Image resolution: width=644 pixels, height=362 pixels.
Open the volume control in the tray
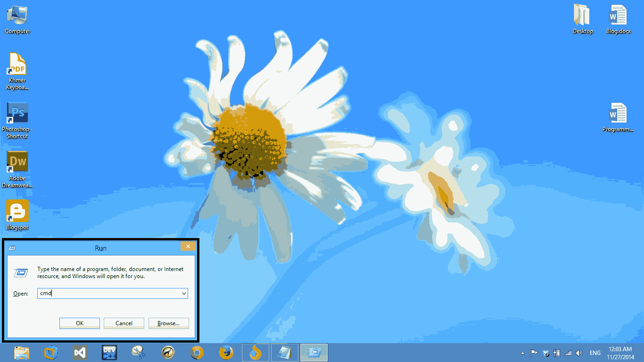click(x=579, y=352)
